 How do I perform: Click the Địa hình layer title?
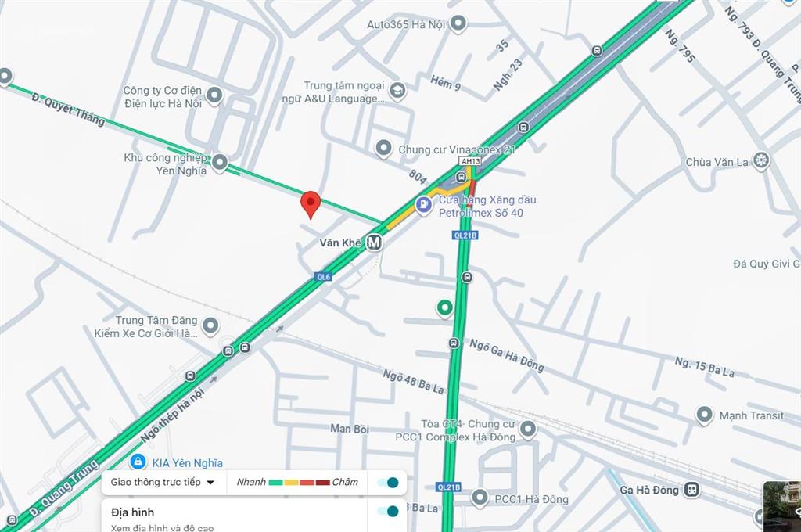pyautogui.click(x=132, y=512)
